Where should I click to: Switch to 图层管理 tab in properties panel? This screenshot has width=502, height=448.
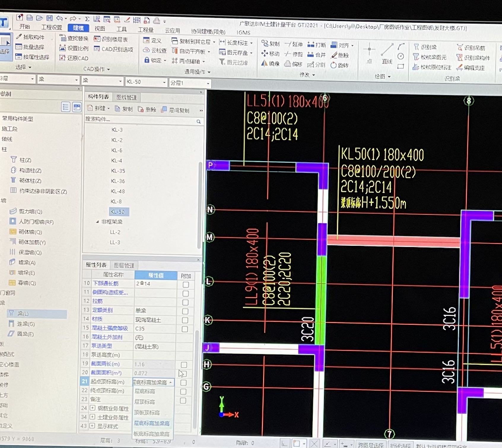tap(124, 265)
